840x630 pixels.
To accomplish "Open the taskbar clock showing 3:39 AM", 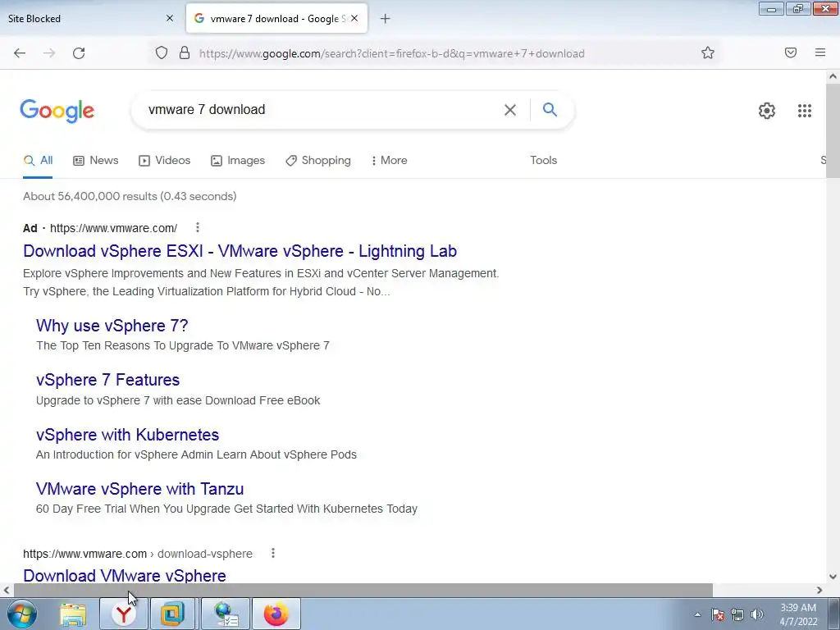I will [799, 614].
